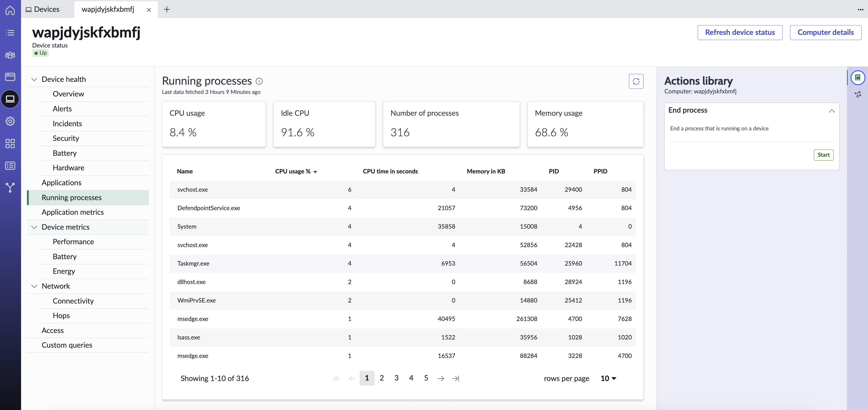This screenshot has height=410, width=868.
Task: Start the End process action
Action: [823, 155]
